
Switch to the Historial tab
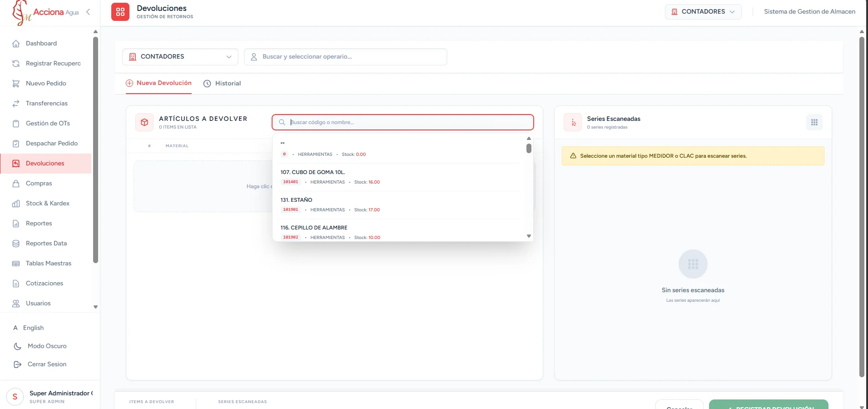point(222,84)
